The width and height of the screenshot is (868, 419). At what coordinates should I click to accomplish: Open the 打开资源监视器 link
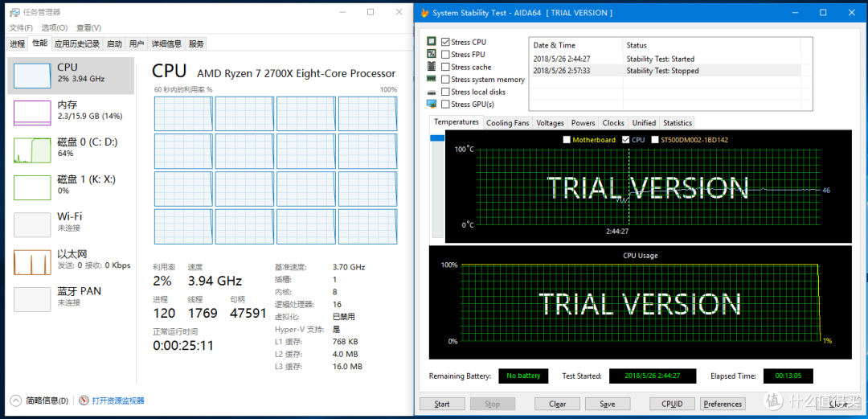point(118,401)
